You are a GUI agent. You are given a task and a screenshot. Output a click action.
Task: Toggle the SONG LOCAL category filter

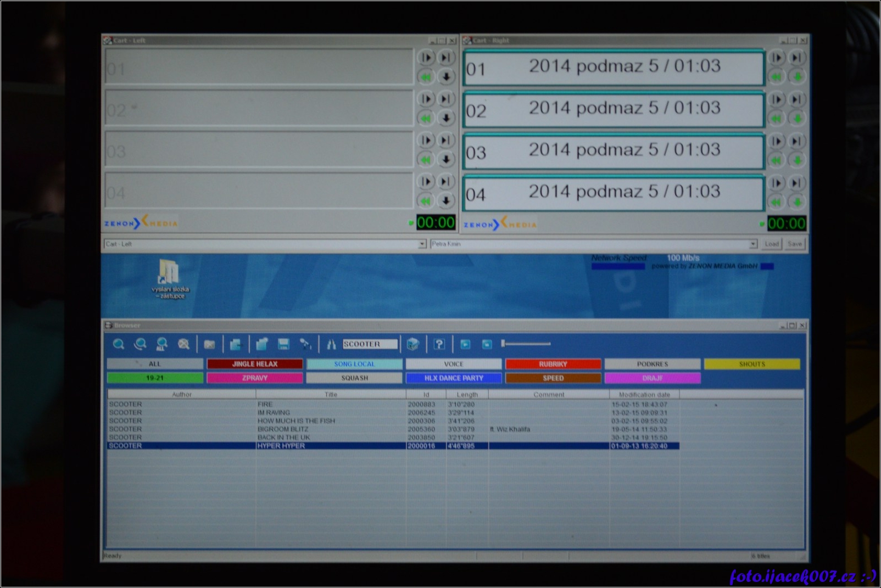click(354, 364)
